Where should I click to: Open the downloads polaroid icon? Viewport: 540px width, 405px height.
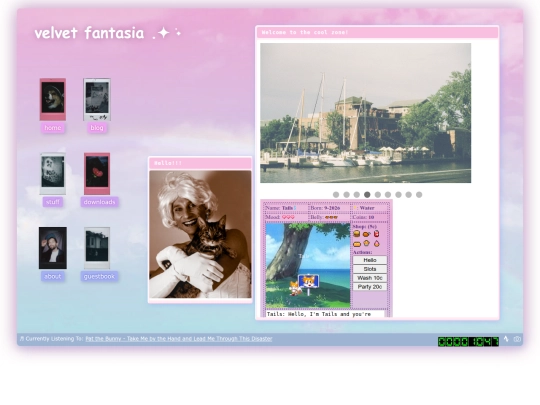tap(97, 174)
